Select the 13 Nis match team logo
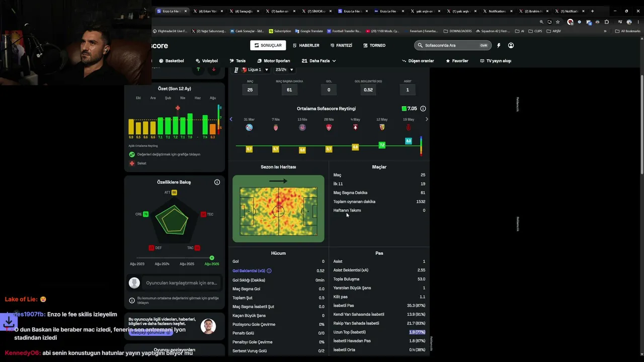The image size is (644, 362). (302, 128)
